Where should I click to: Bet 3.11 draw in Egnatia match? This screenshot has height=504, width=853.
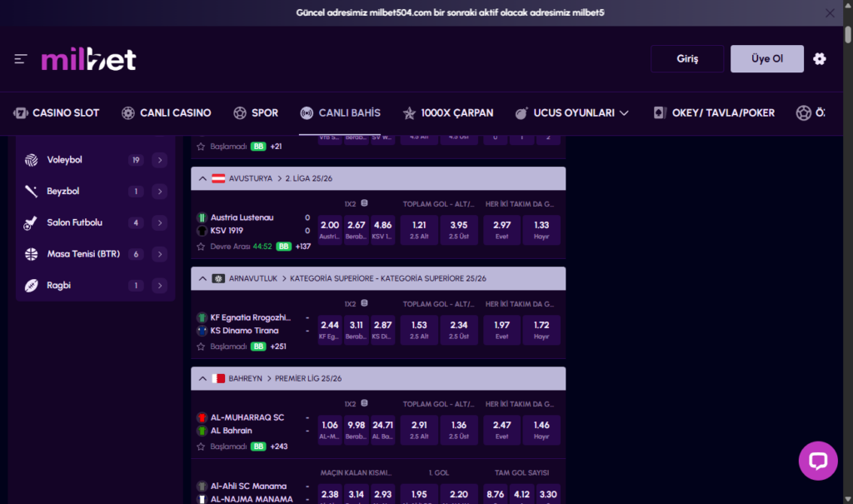point(357,330)
